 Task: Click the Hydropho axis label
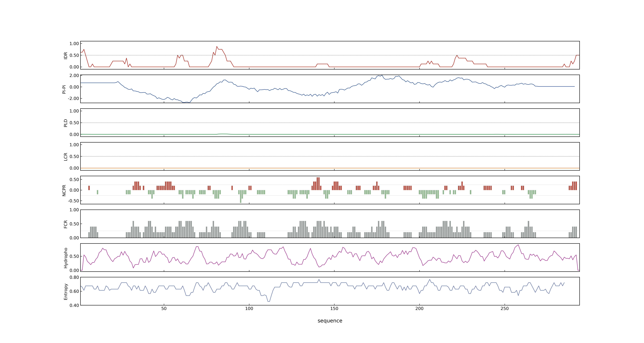point(66,258)
